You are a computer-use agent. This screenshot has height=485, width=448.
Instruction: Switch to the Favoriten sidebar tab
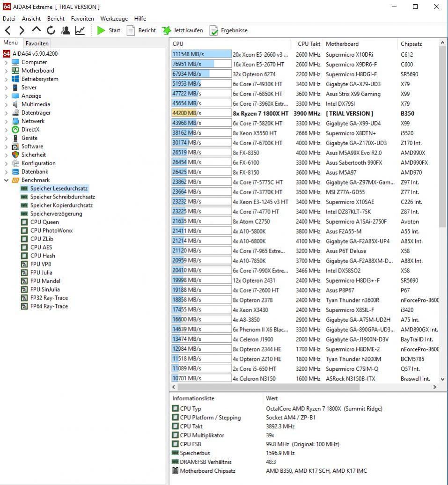[x=37, y=43]
